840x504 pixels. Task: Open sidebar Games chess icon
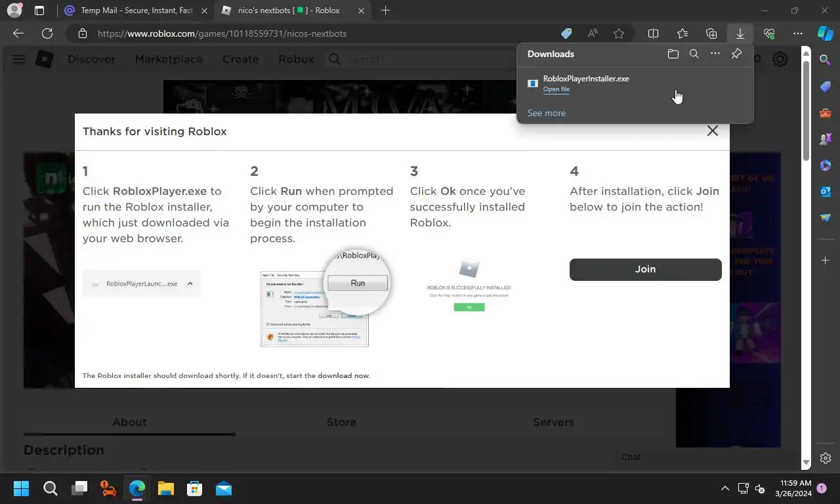pos(826,139)
